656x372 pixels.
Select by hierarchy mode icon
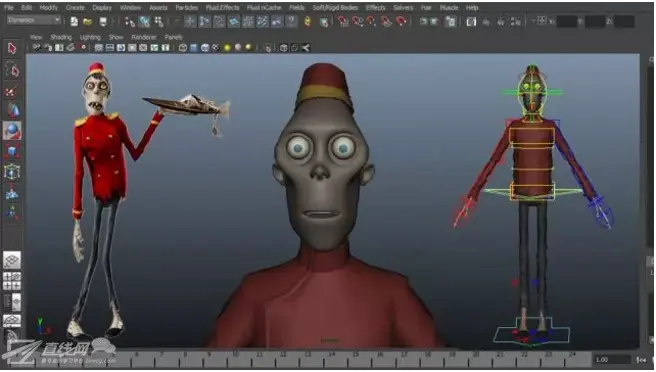tap(130, 21)
